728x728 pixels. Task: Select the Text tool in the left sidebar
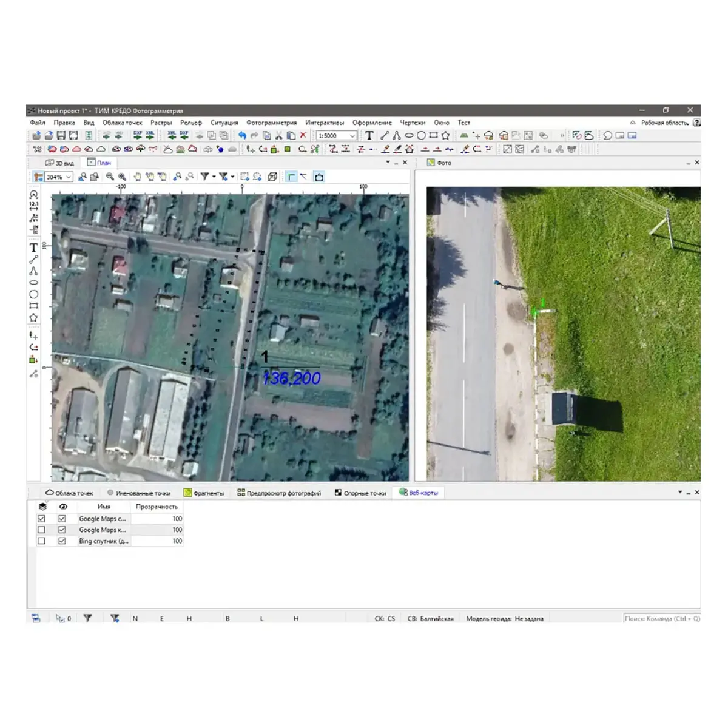tap(33, 248)
